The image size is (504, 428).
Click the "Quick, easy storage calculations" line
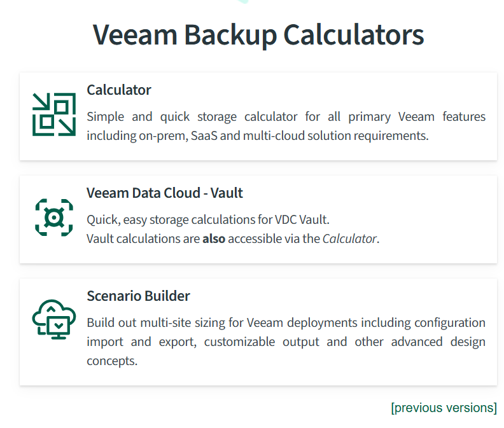208,220
